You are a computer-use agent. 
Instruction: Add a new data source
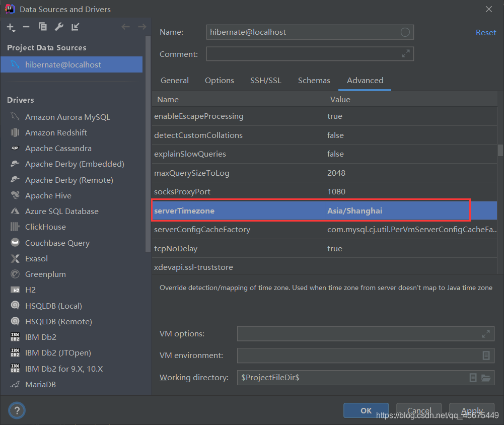pos(11,27)
